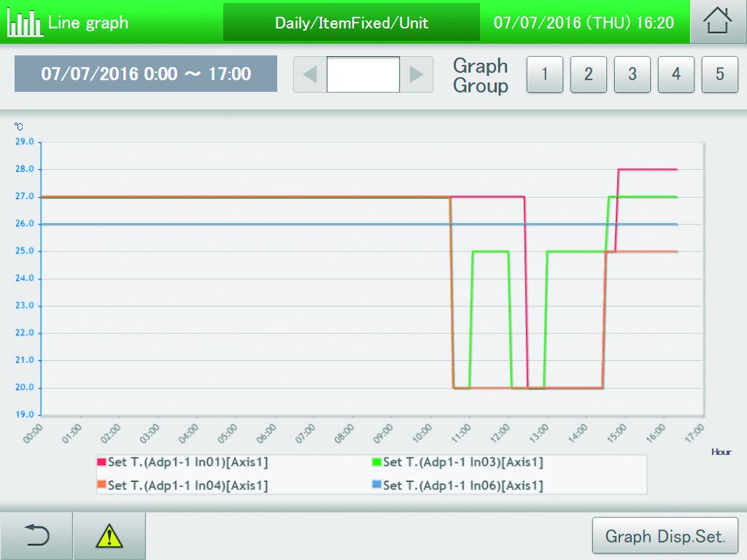Screen dimensions: 747x560
Task: Open the alarm warning triangle icon
Action: tap(109, 536)
